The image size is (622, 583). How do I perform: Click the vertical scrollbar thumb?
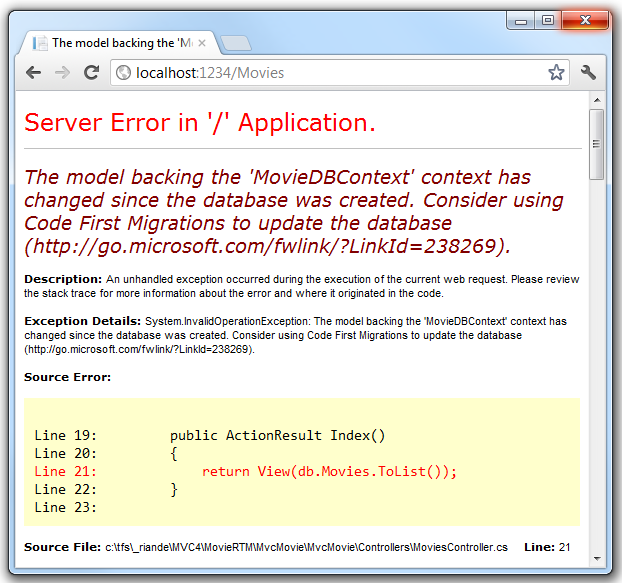pyautogui.click(x=597, y=144)
